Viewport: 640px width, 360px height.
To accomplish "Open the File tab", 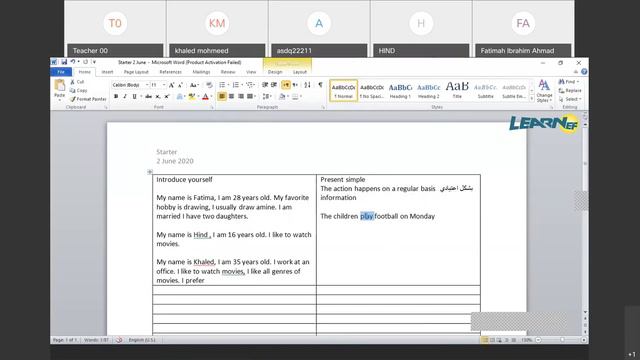I will (61, 72).
